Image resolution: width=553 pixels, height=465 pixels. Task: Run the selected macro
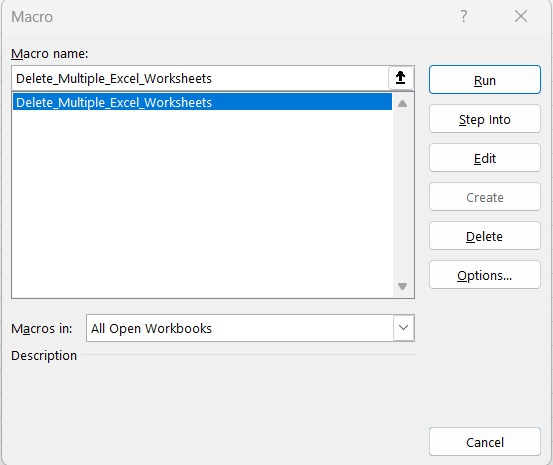click(x=485, y=80)
